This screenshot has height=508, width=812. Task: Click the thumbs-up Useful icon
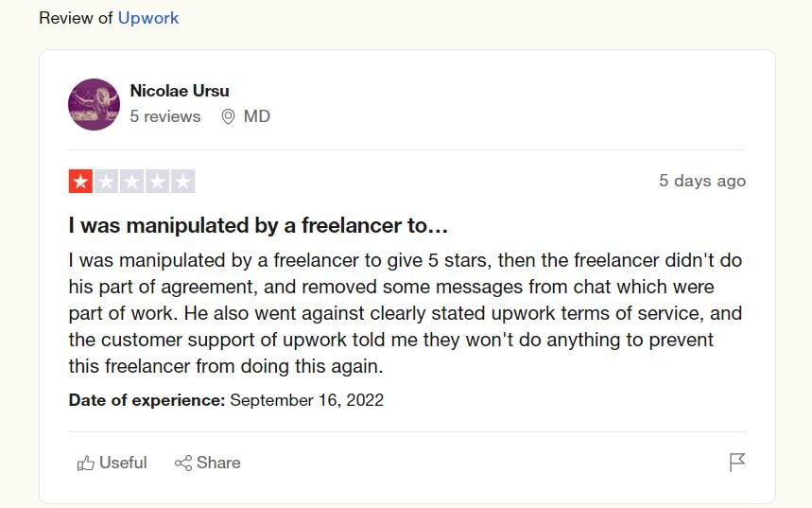click(x=86, y=463)
